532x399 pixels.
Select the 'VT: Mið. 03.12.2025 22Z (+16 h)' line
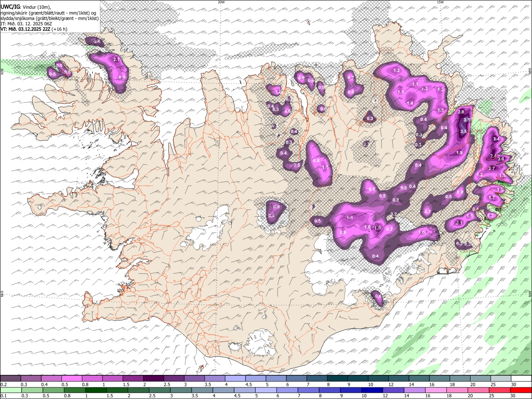point(34,29)
